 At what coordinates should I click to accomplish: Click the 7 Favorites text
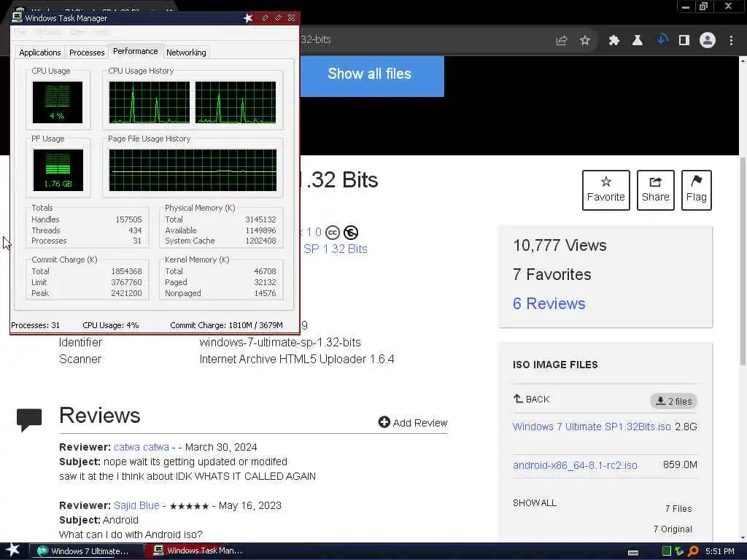pyautogui.click(x=551, y=274)
